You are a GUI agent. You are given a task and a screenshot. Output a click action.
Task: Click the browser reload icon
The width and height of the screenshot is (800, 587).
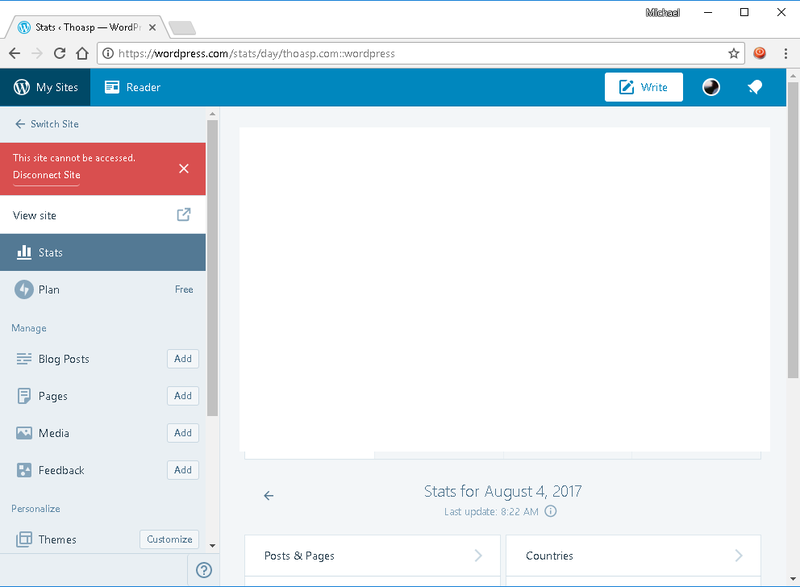click(60, 53)
